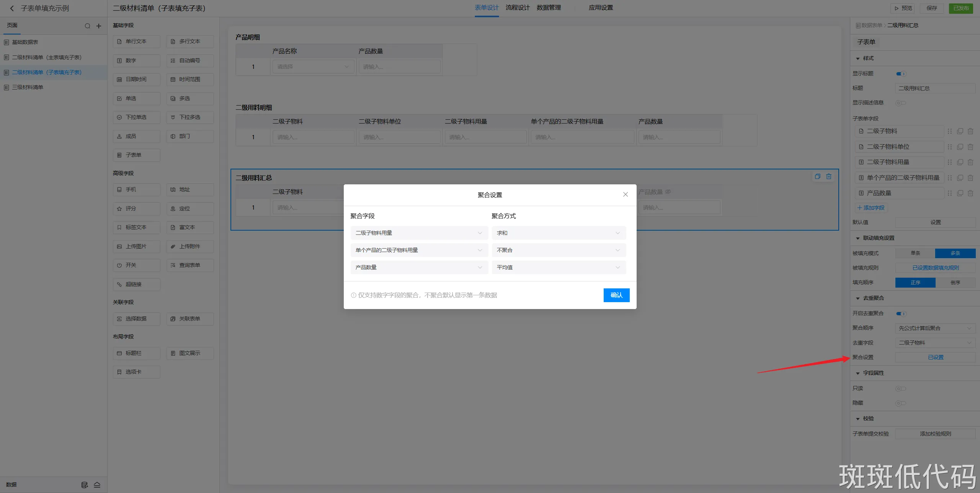
Task: Copy the 二级用料汇总 subform via its duplicate icon
Action: tap(817, 176)
